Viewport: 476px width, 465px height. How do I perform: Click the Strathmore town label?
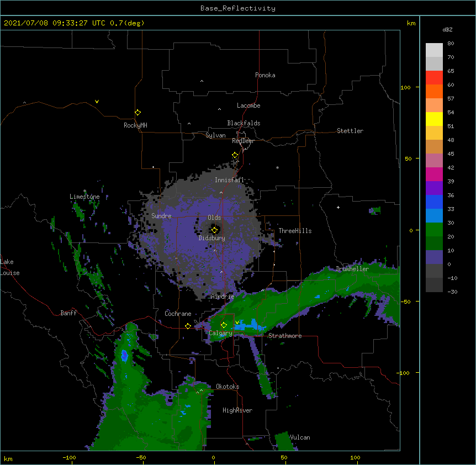click(x=285, y=336)
